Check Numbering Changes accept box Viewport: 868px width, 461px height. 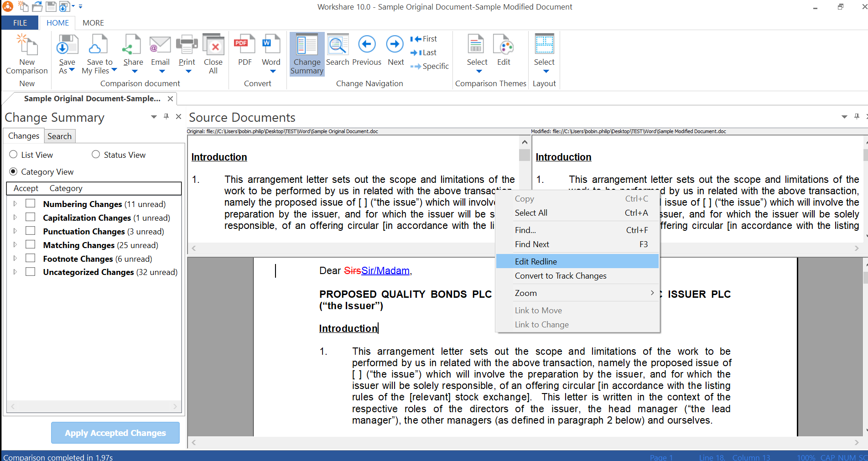(x=30, y=203)
